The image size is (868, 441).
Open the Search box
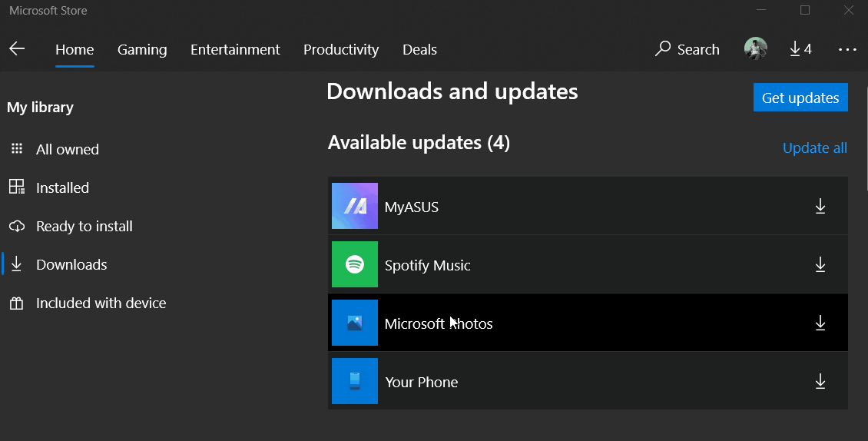(687, 49)
